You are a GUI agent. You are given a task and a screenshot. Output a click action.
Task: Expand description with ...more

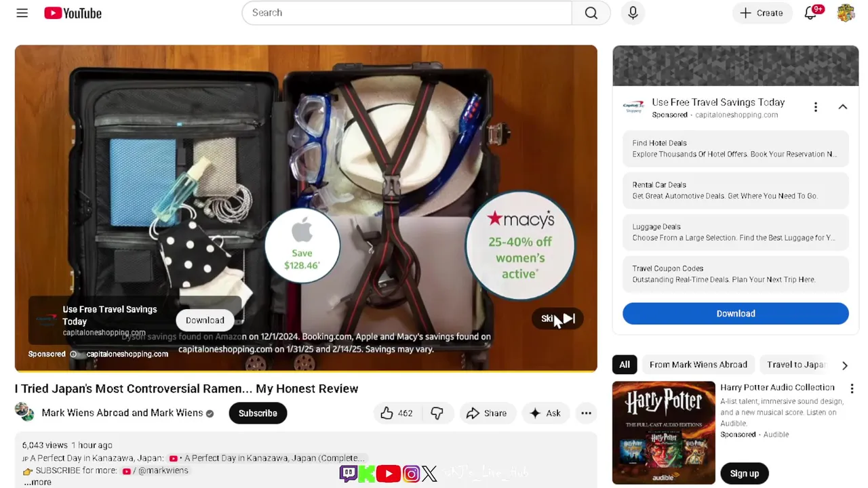tap(38, 482)
